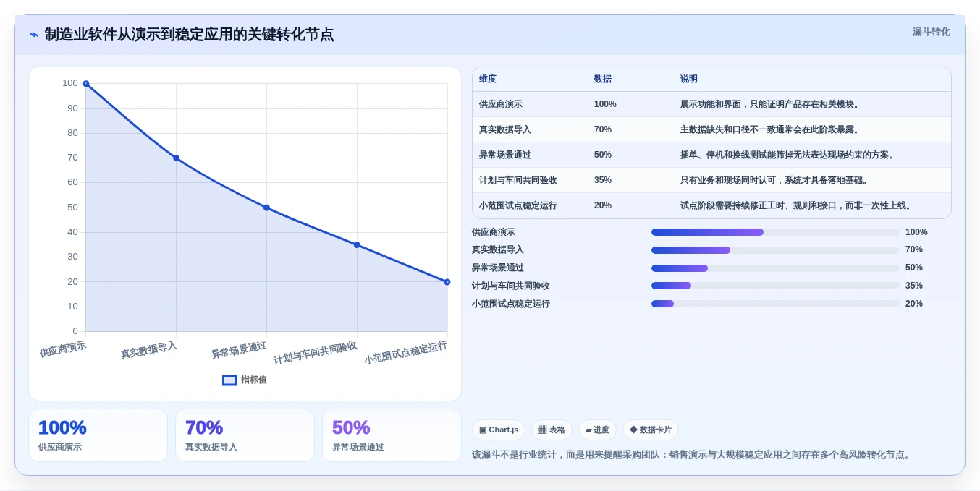The width and height of the screenshot is (980, 491).
Task: Click the chart data point at 20
Action: [x=447, y=282]
